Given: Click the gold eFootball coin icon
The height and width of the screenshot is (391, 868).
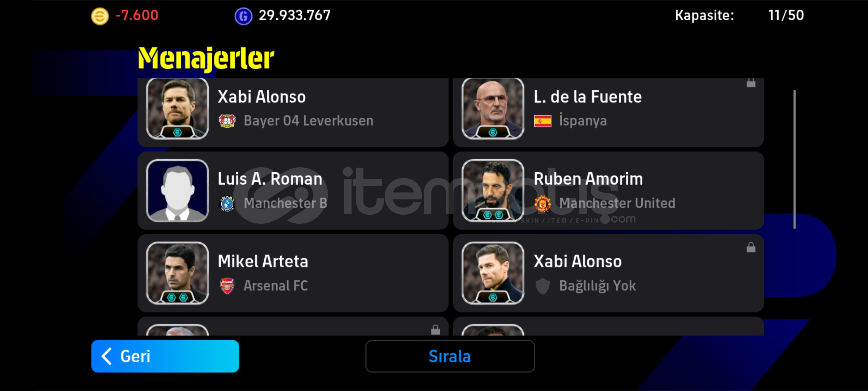Looking at the screenshot, I should tap(100, 16).
